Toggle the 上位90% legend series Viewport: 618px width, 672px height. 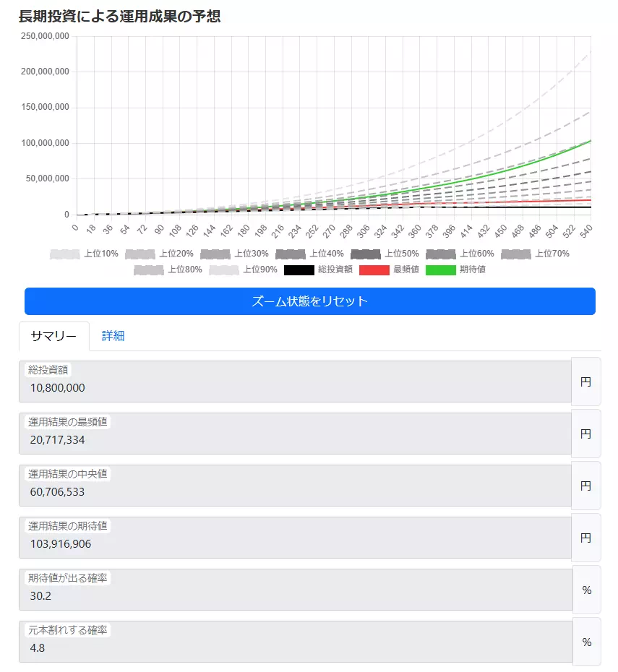(243, 270)
